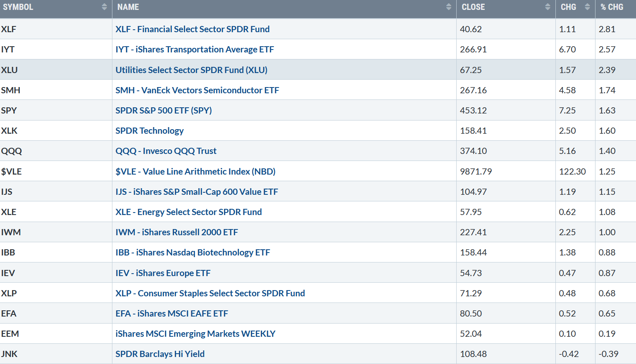This screenshot has height=364, width=636.
Task: Click change value 5.16
Action: click(x=567, y=151)
